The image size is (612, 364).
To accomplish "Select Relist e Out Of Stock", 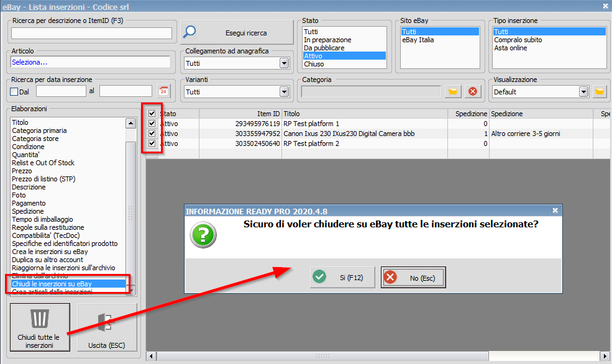I will [68, 163].
